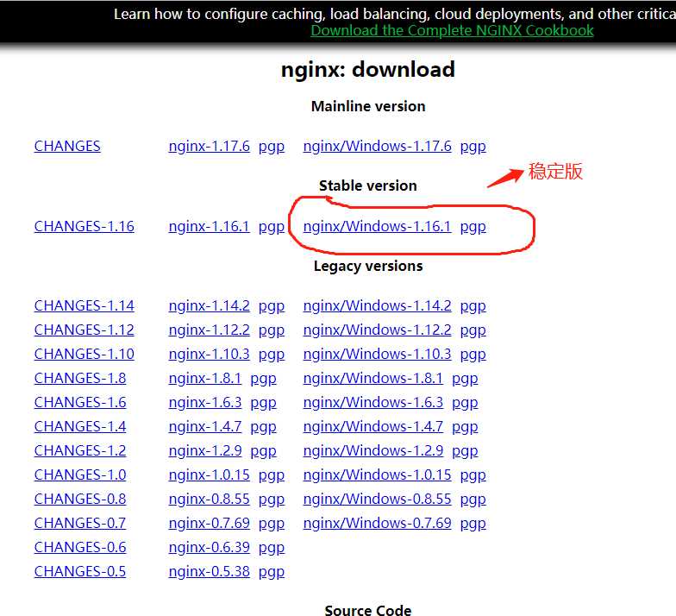This screenshot has height=616, width=676.
Task: Download nginx-1.8.1
Action: tap(205, 378)
